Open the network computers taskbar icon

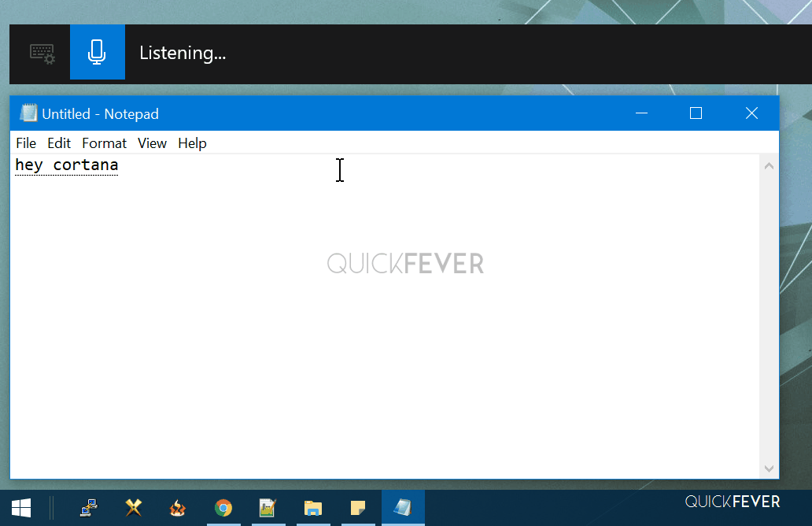89,508
